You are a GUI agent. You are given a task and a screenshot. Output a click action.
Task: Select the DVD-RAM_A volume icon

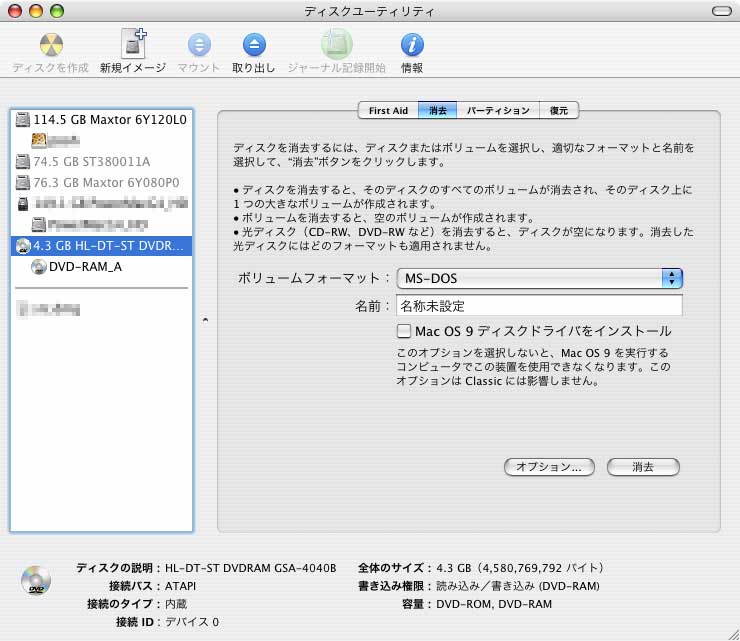pos(39,267)
